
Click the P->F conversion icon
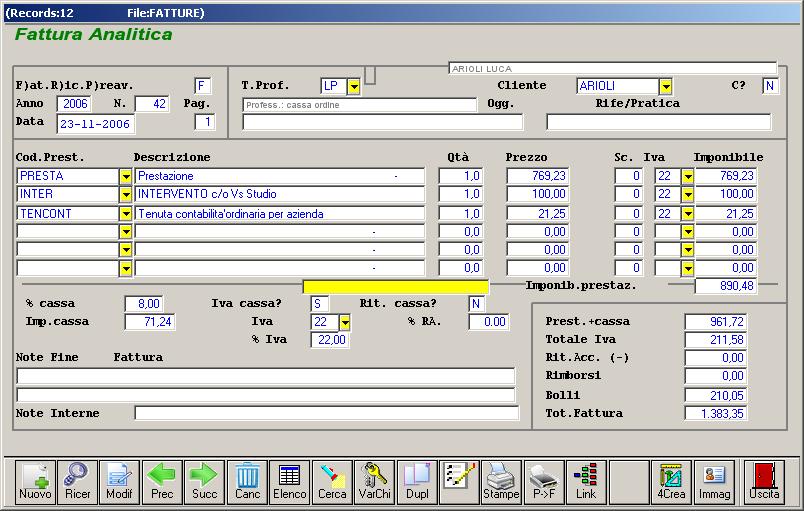tap(544, 482)
